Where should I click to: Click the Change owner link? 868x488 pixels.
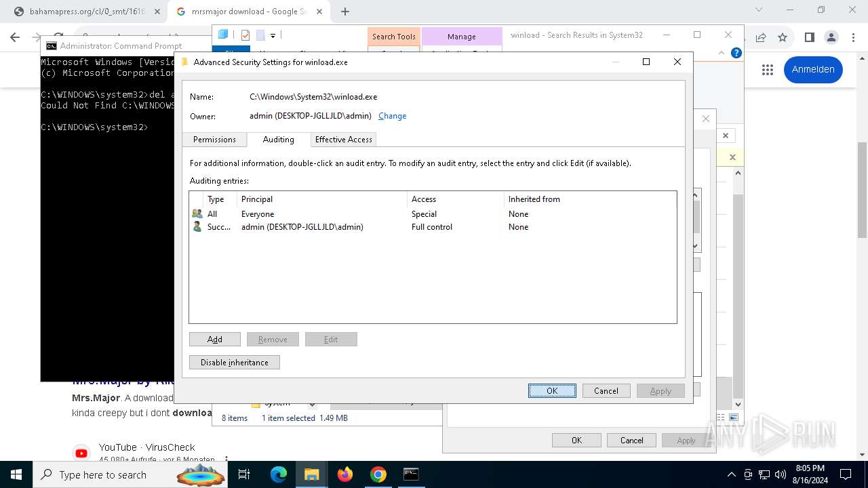(x=392, y=116)
